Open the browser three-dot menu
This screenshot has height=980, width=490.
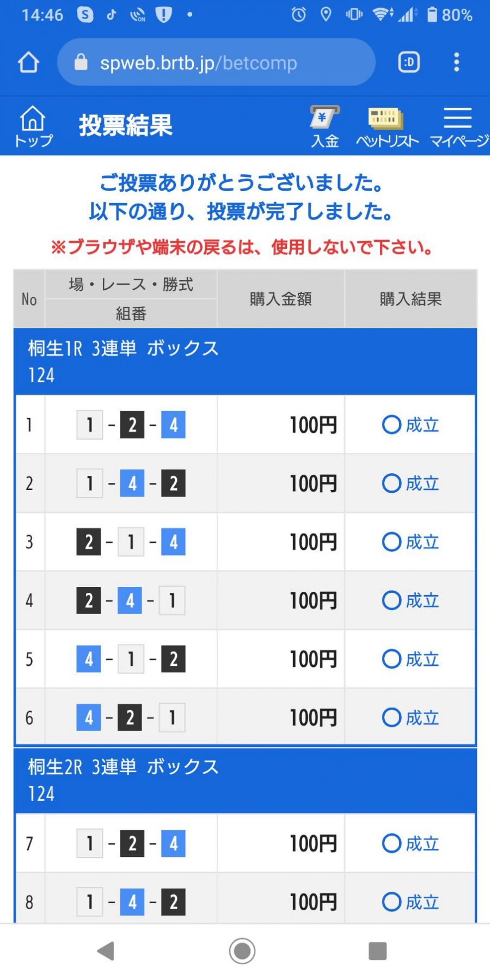tap(456, 63)
